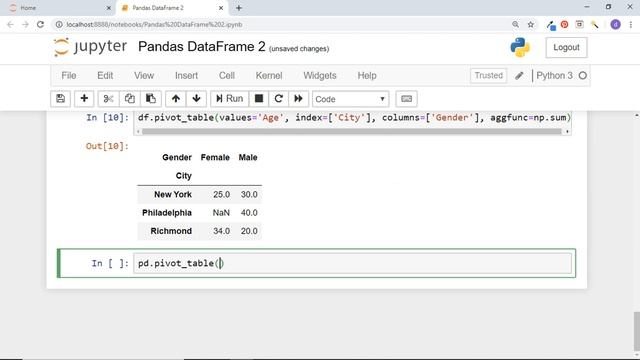This screenshot has width=640, height=360.
Task: Select the Out[10] prompt label
Action: (107, 146)
